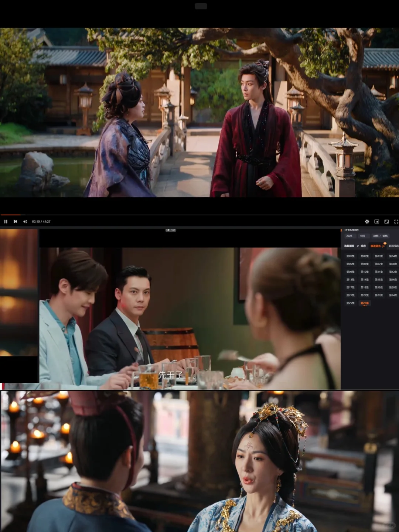Open the genre tag beside 中国
The image size is (399, 532).
click(x=381, y=236)
